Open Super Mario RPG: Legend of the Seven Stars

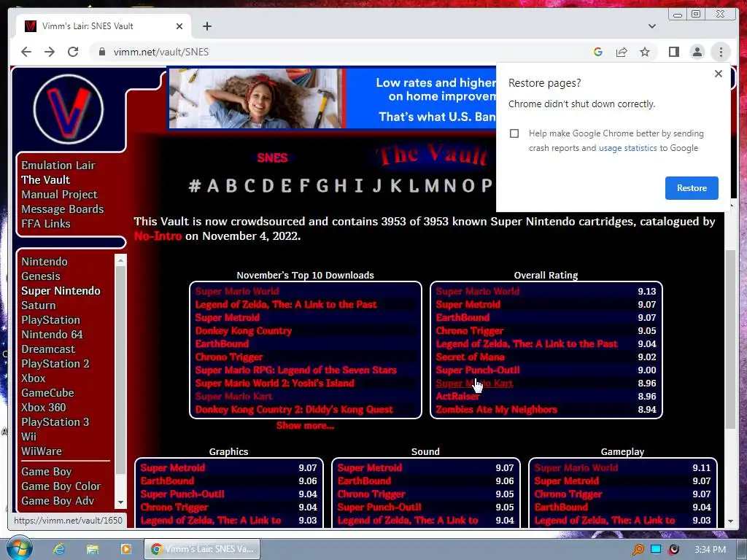click(x=296, y=370)
